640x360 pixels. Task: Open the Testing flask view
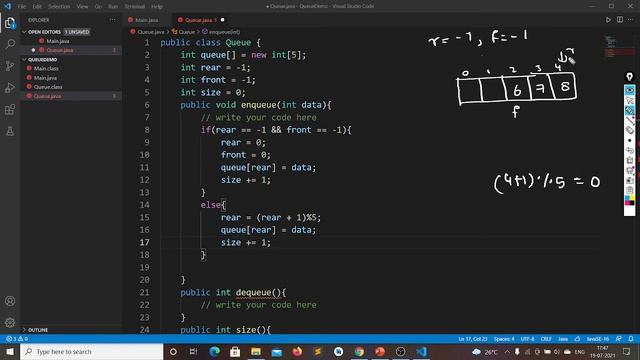(10, 131)
